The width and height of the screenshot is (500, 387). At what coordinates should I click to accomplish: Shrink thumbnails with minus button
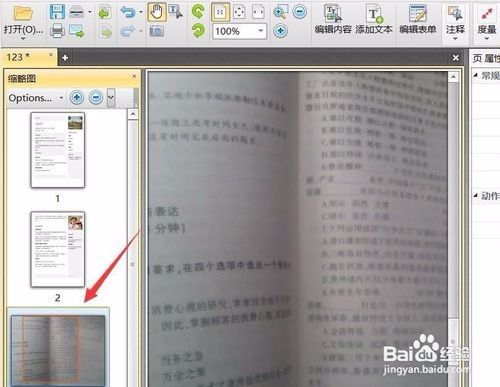pos(96,97)
